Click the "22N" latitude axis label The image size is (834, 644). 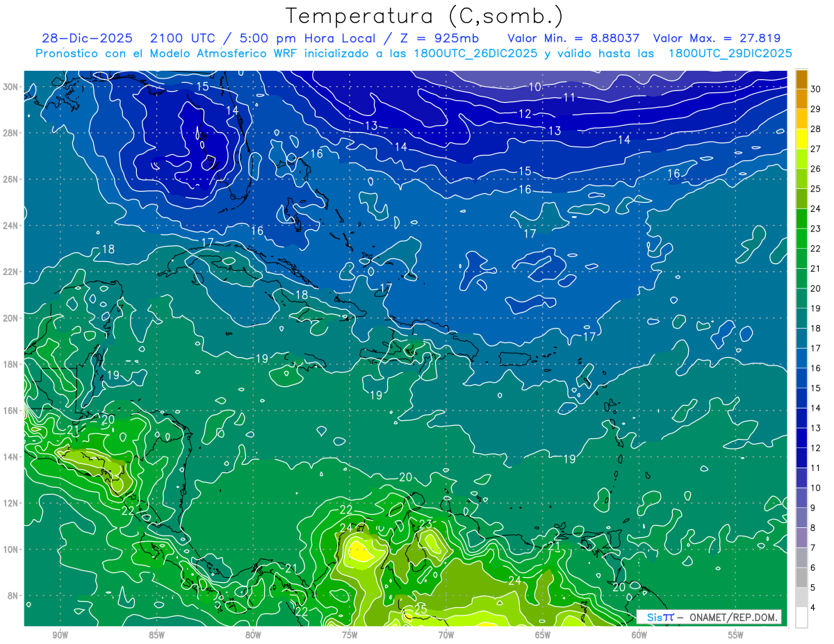(12, 272)
